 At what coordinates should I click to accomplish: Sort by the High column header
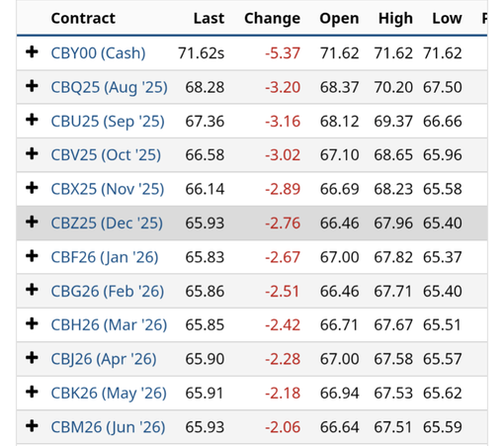tap(395, 19)
